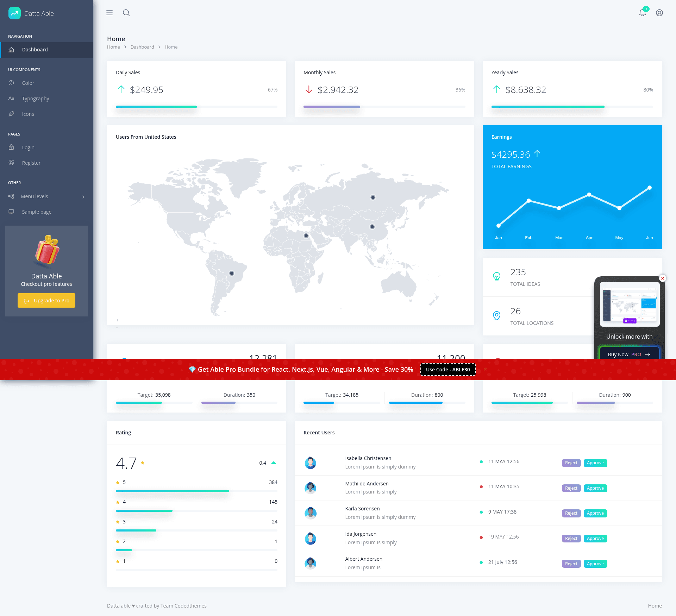Click the Datta Able logo icon
The height and width of the screenshot is (616, 676).
click(14, 13)
